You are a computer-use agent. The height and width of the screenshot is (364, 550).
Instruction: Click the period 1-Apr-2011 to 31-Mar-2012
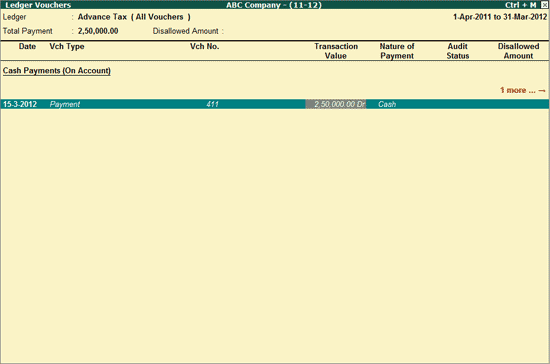[500, 17]
